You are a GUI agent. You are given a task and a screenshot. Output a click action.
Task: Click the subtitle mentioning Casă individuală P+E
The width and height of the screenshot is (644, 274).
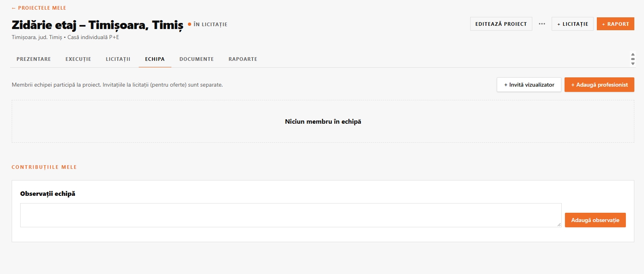click(x=65, y=37)
